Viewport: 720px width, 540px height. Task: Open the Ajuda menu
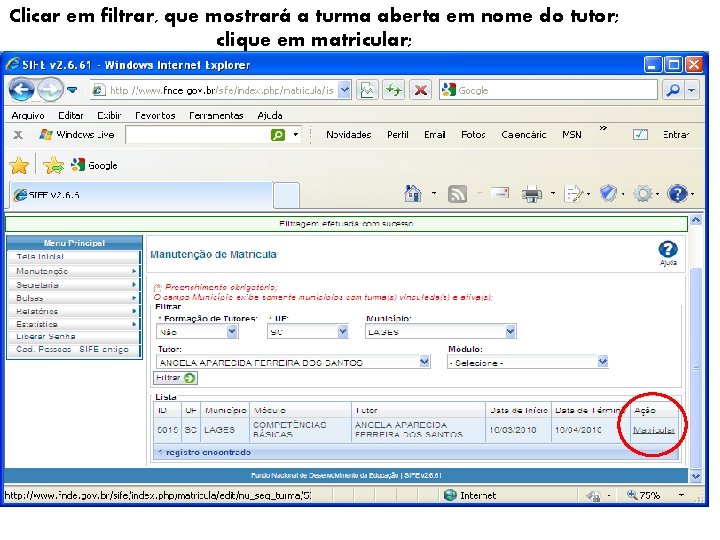[x=270, y=116]
